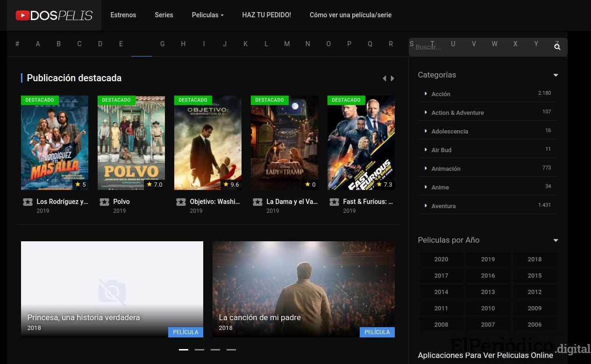The height and width of the screenshot is (364, 591).
Task: Open the Aventura category
Action: point(443,206)
